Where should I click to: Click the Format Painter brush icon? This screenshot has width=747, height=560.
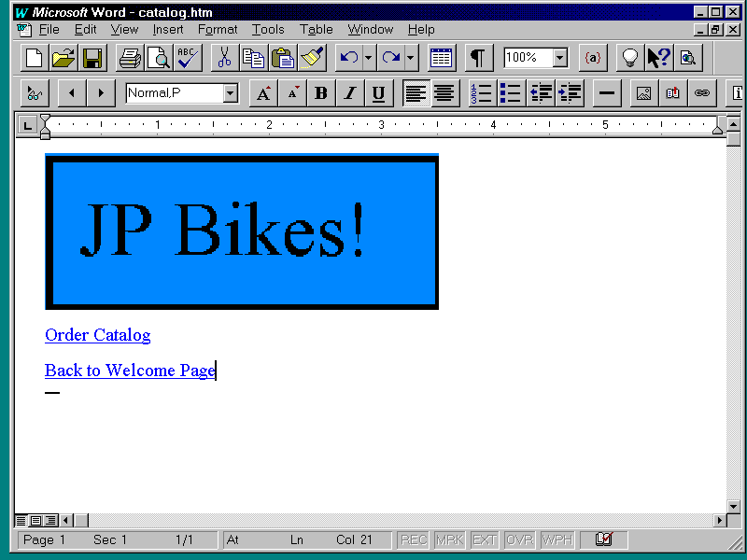coord(312,58)
